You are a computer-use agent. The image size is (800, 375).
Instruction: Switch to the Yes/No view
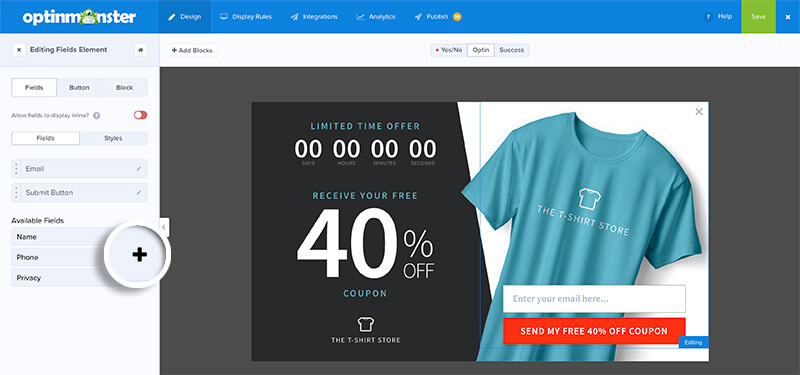tap(448, 50)
